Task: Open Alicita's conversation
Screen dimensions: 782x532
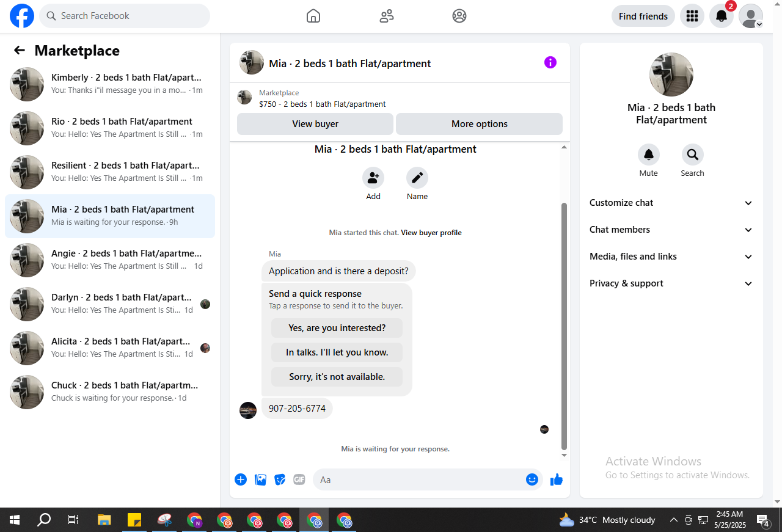Action: pos(110,348)
